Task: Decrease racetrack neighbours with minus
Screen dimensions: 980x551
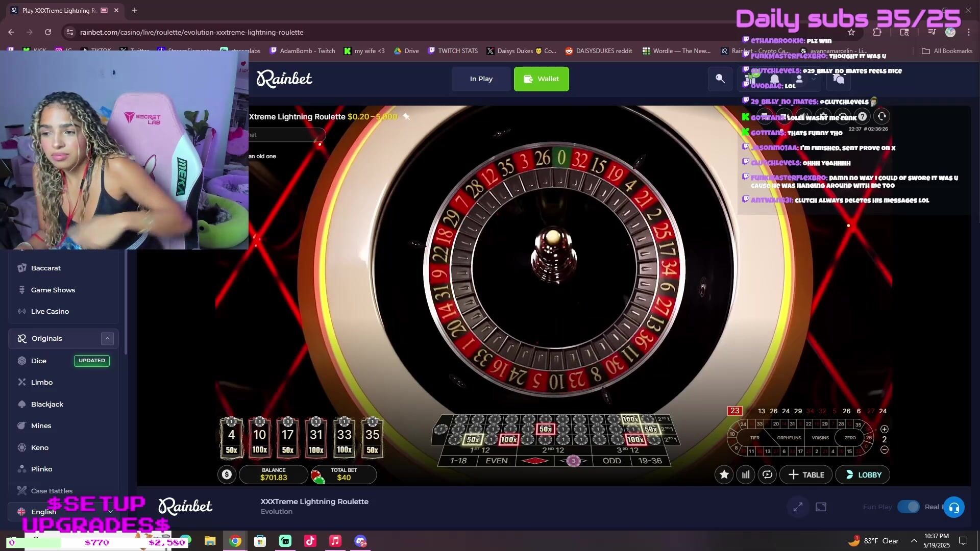Action: (x=885, y=450)
